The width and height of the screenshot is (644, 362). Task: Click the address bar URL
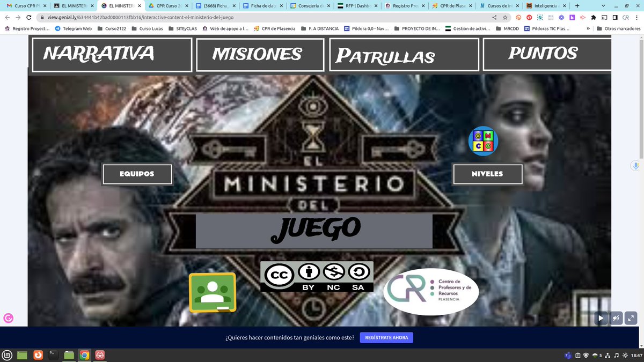click(x=140, y=17)
